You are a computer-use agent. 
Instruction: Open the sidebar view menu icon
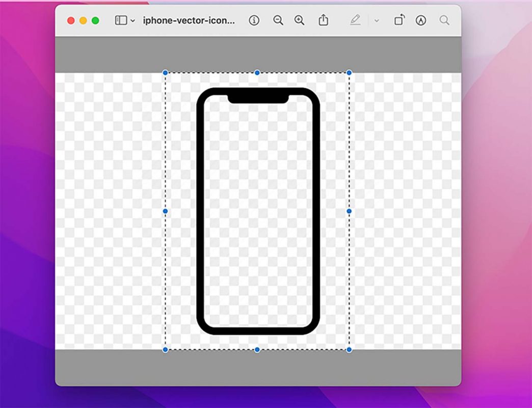point(120,20)
